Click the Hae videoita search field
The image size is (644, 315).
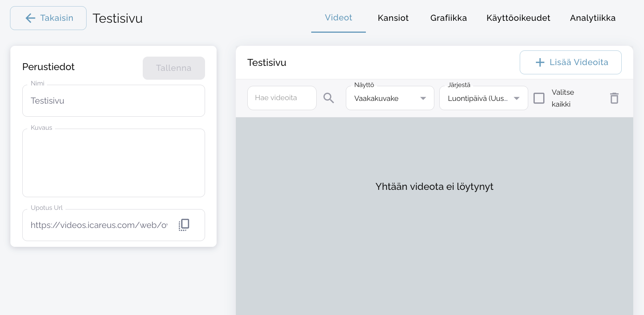[x=282, y=98]
